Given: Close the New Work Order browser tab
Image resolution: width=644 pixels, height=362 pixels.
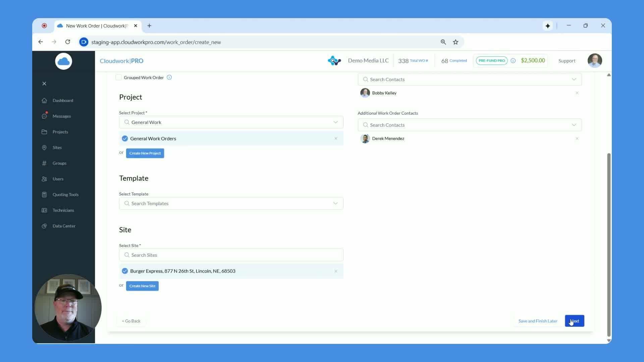Looking at the screenshot, I should coord(136,26).
